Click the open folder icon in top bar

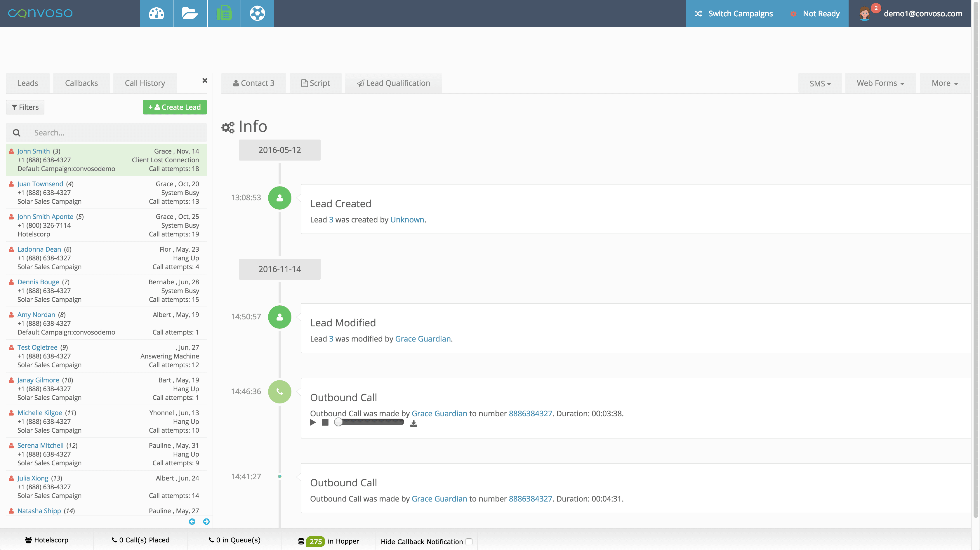click(x=190, y=13)
